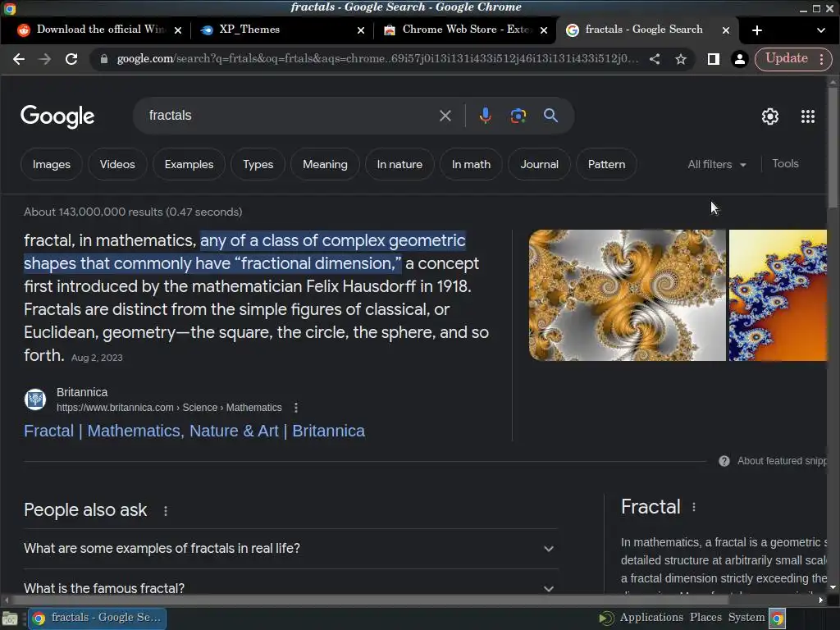Open the Places menu
Image resolution: width=840 pixels, height=630 pixels.
tap(705, 618)
